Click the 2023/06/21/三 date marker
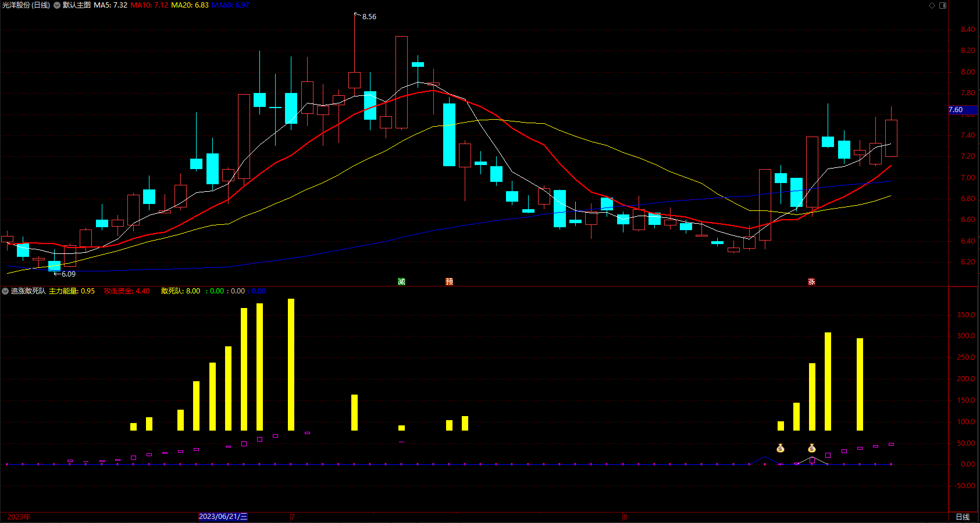The image size is (980, 523). [x=223, y=517]
